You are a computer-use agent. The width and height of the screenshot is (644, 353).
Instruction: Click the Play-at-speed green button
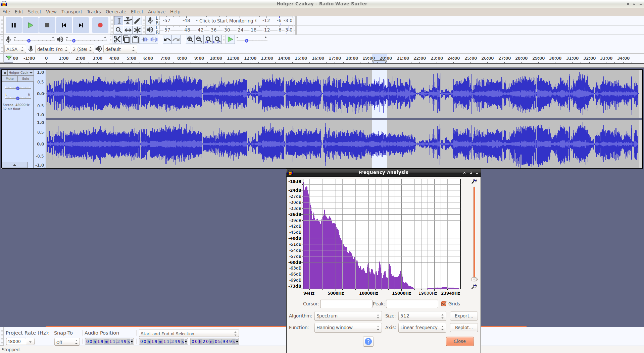click(x=230, y=40)
